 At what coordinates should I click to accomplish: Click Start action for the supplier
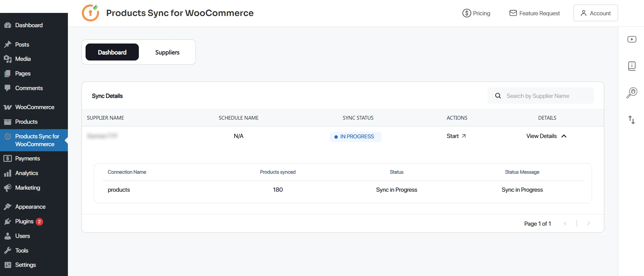point(456,136)
